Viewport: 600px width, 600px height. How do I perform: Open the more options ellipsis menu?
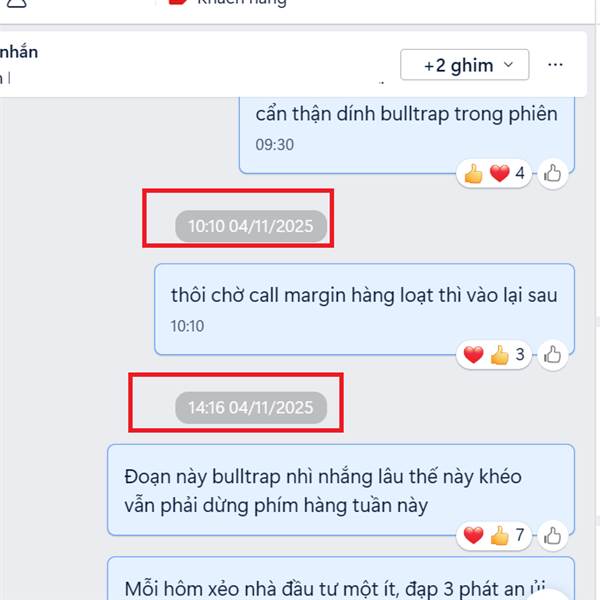555,65
